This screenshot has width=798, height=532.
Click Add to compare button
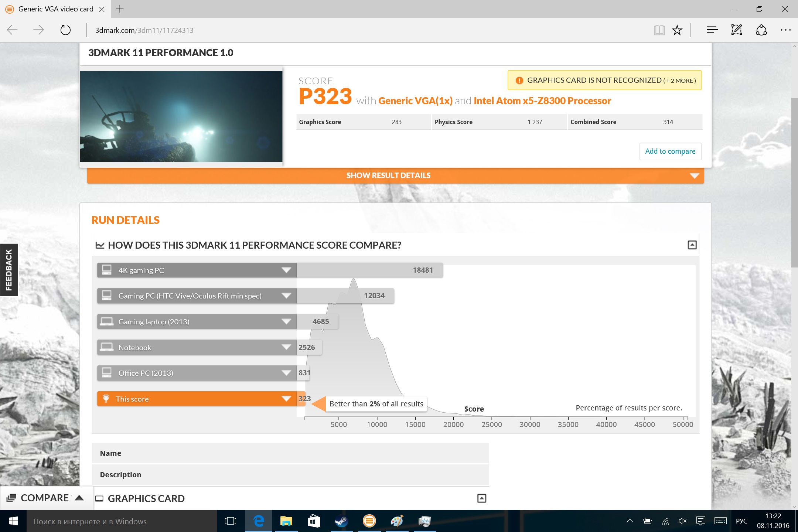click(670, 151)
